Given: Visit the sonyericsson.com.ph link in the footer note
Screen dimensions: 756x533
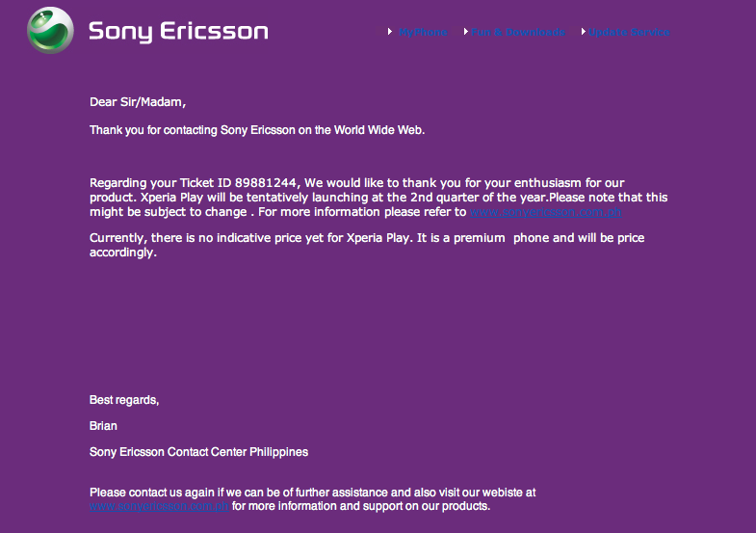Looking at the screenshot, I should tap(159, 506).
